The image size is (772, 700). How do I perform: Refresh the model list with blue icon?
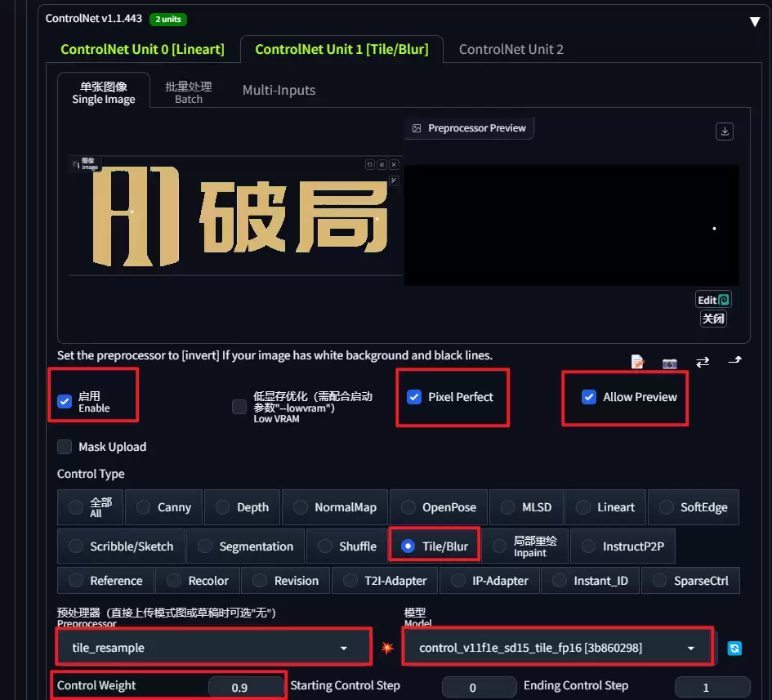click(x=734, y=649)
